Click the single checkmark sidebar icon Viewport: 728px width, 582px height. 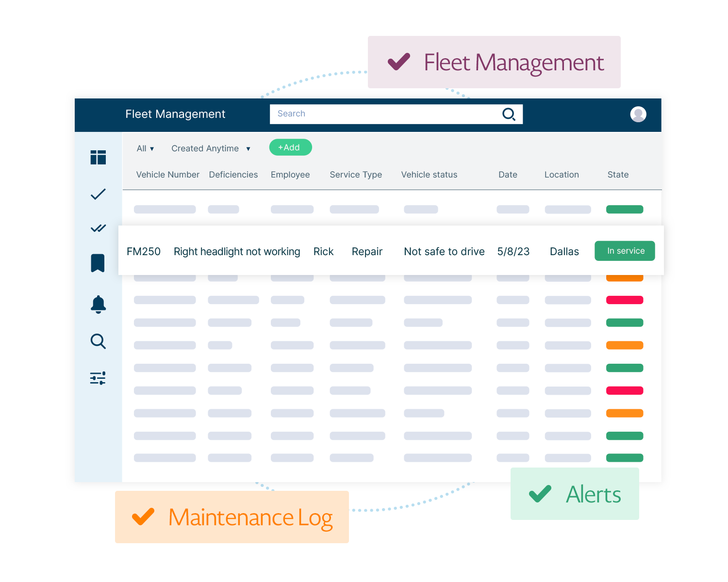click(98, 194)
